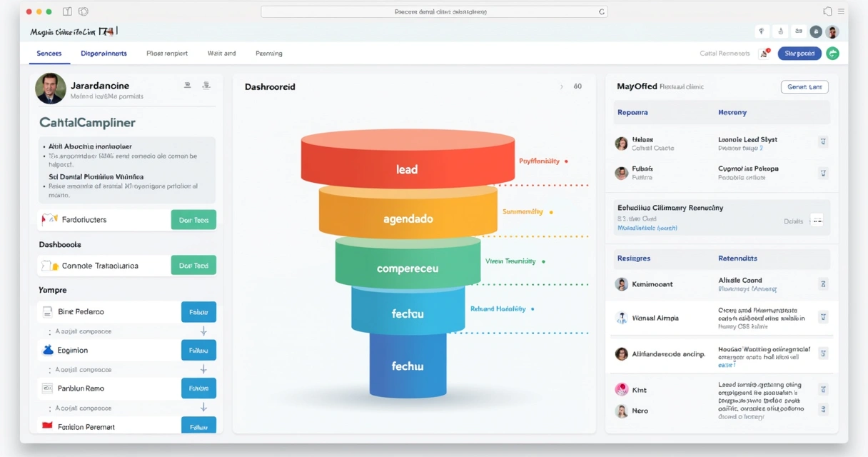Open the Plaet renpiort tab
The width and height of the screenshot is (868, 457).
pos(167,54)
